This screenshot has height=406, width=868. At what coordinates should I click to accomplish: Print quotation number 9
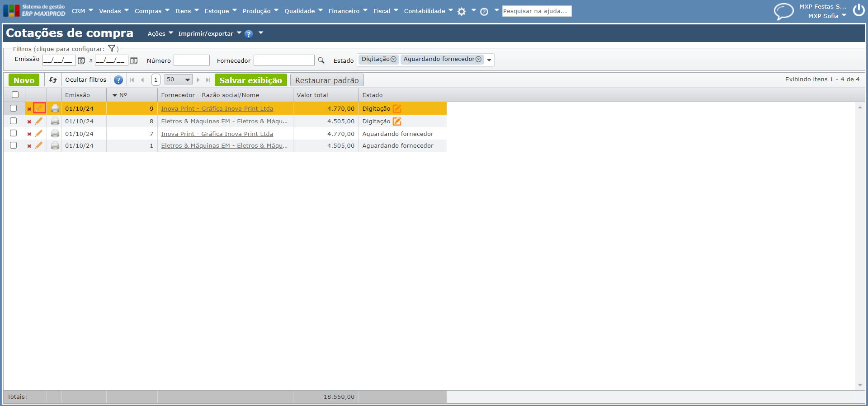pyautogui.click(x=55, y=108)
